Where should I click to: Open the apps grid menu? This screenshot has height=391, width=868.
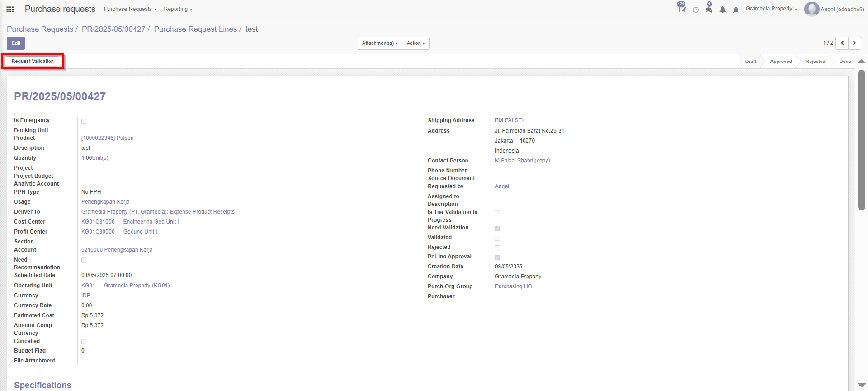(10, 9)
